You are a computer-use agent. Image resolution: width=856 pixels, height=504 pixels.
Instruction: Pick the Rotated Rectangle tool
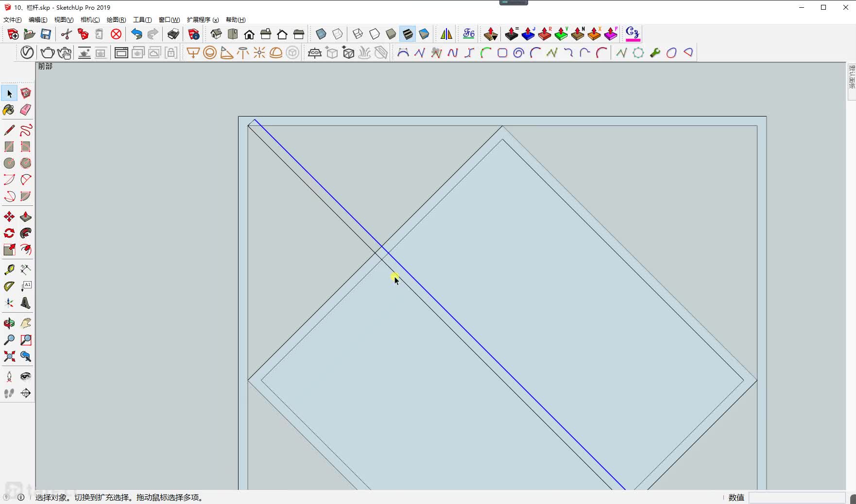(x=26, y=147)
